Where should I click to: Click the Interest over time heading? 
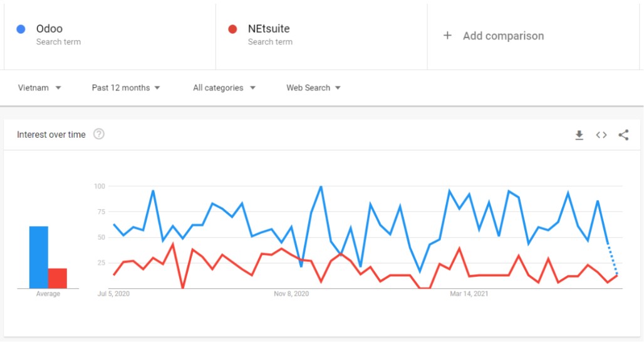[51, 135]
